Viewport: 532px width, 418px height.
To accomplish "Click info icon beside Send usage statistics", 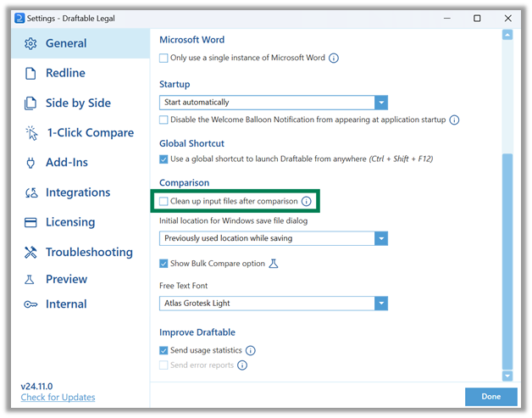I will point(251,350).
